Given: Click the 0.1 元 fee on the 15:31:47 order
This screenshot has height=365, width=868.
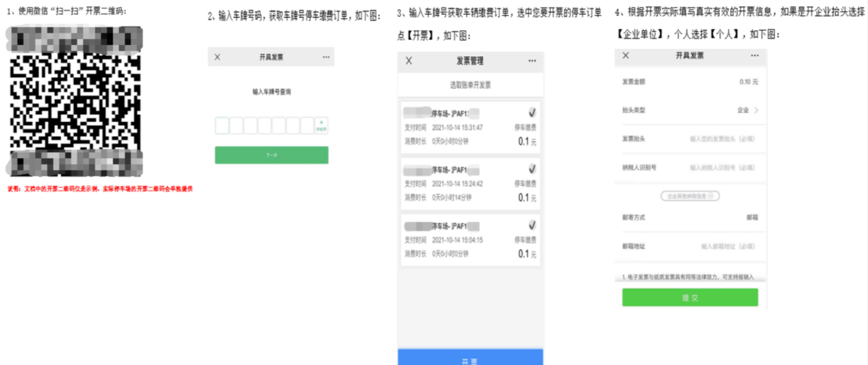Looking at the screenshot, I should click(527, 142).
